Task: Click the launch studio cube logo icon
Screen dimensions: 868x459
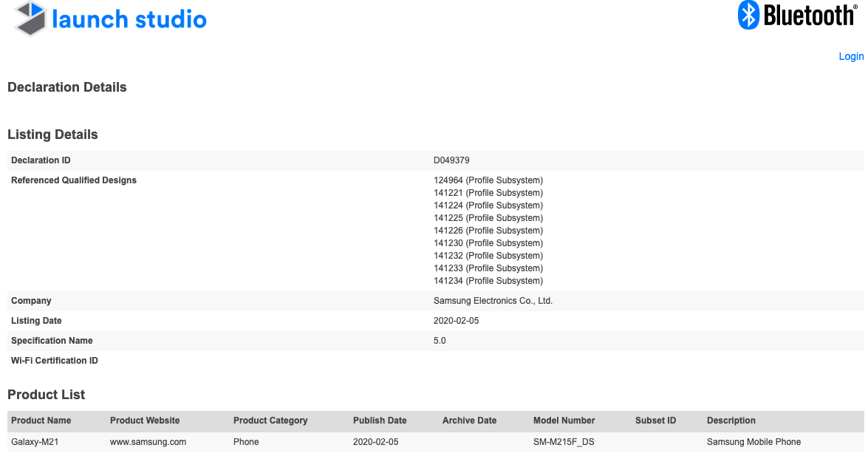Action: (30, 18)
